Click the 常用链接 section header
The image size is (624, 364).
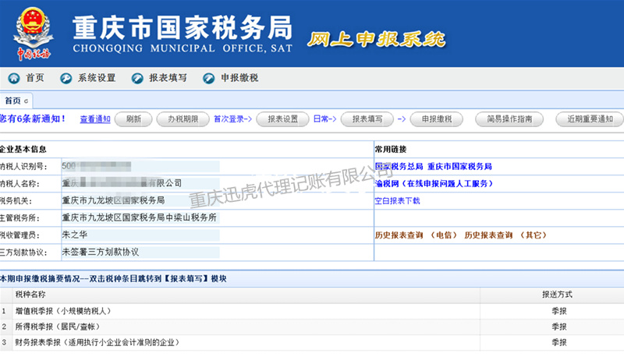click(391, 149)
